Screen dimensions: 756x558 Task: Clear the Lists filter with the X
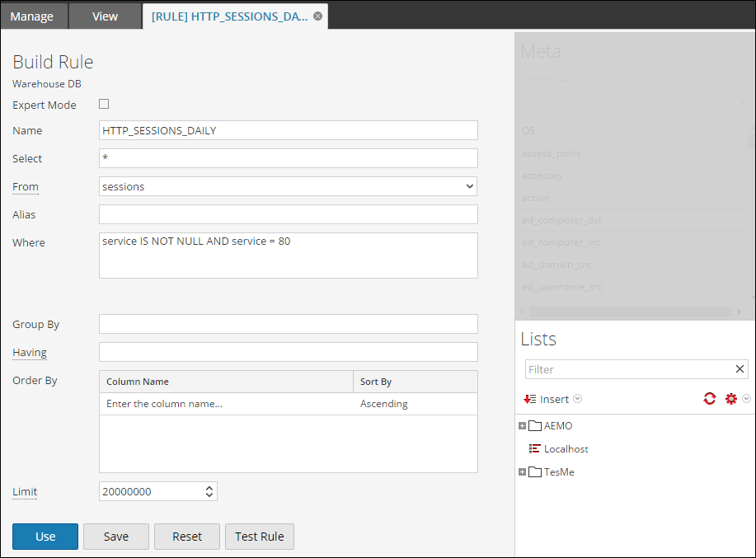pos(740,369)
